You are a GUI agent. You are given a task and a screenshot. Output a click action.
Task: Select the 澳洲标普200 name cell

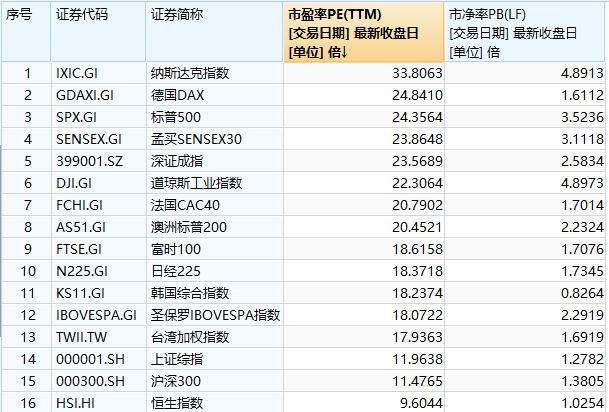click(x=214, y=227)
